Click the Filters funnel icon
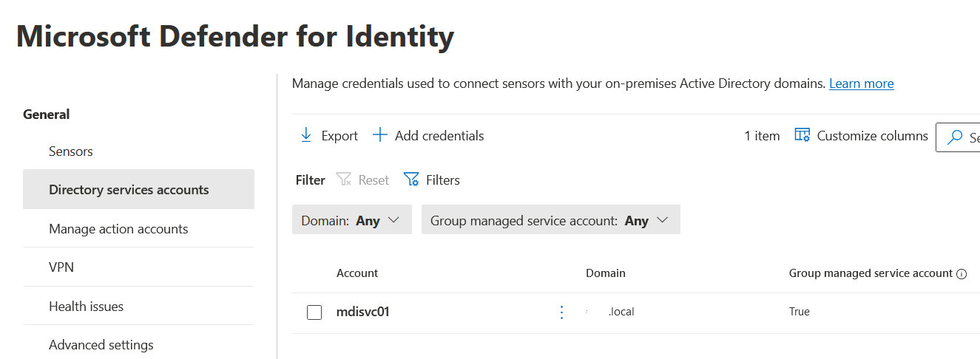Screen dimensions: 980x359 tap(411, 179)
